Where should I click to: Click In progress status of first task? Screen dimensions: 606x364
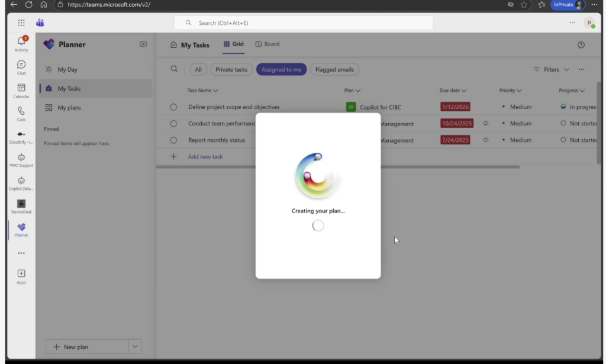pyautogui.click(x=579, y=107)
